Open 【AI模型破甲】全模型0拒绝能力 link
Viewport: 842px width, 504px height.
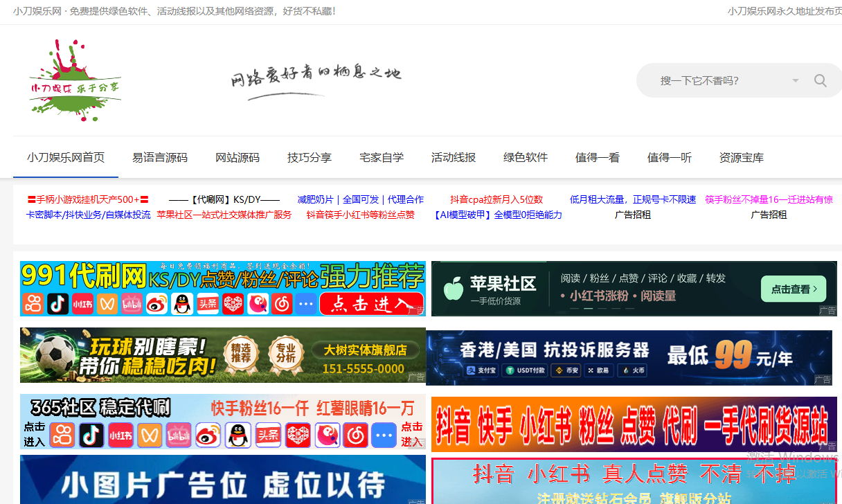tap(496, 215)
